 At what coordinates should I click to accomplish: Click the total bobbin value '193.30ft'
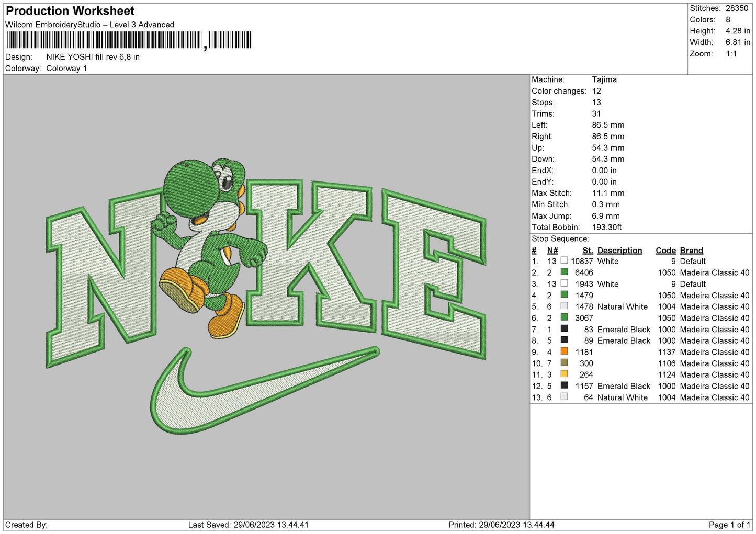point(607,228)
